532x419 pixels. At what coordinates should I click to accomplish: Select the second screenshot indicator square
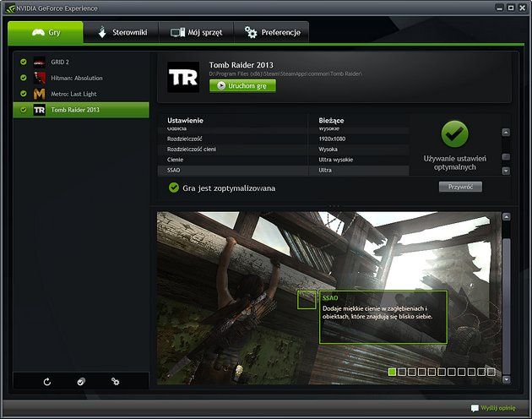[402, 372]
